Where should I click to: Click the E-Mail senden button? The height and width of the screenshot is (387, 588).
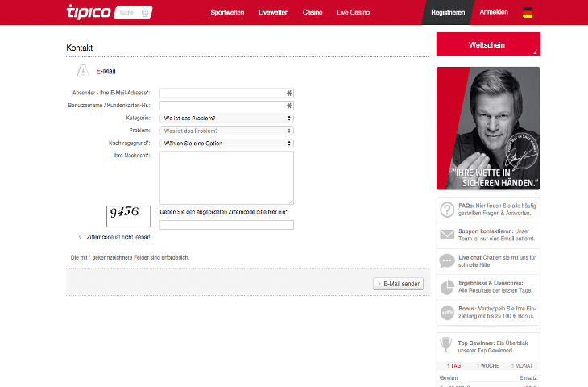click(x=398, y=284)
